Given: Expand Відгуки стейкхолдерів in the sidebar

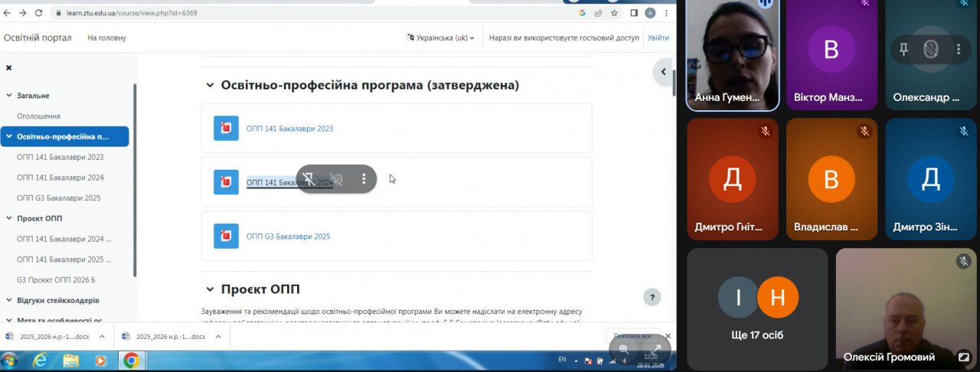Looking at the screenshot, I should (9, 300).
